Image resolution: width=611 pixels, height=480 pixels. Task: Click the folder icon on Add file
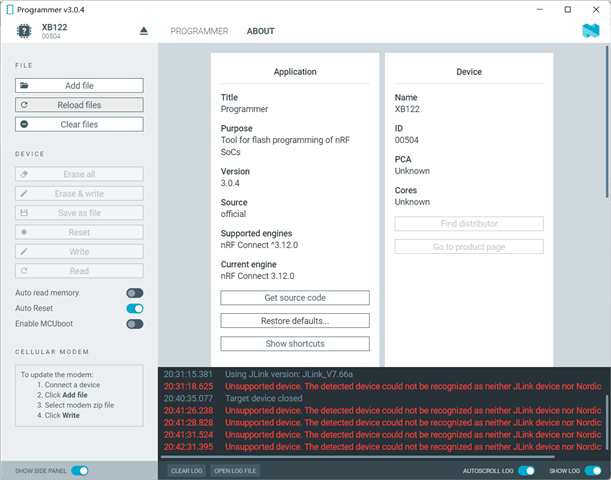click(24, 85)
